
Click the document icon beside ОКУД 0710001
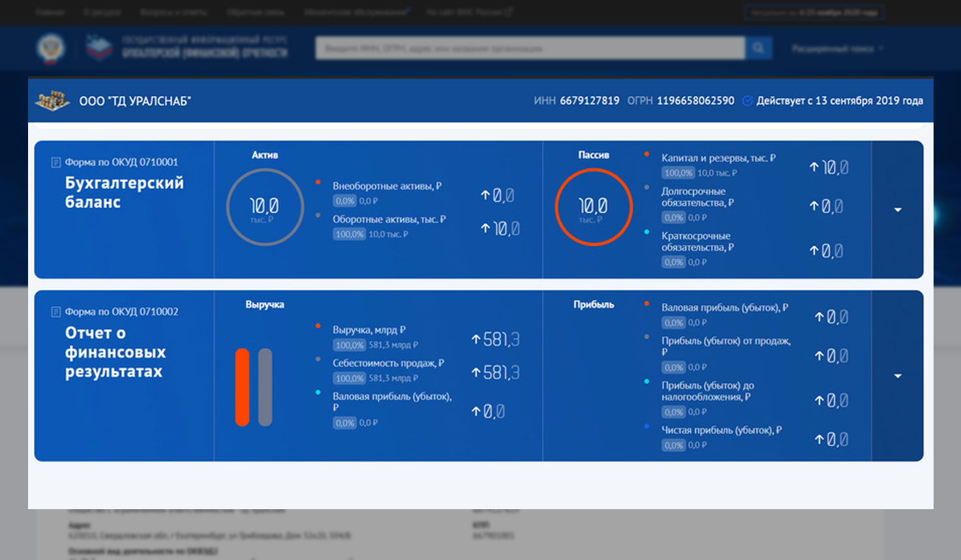tap(56, 162)
